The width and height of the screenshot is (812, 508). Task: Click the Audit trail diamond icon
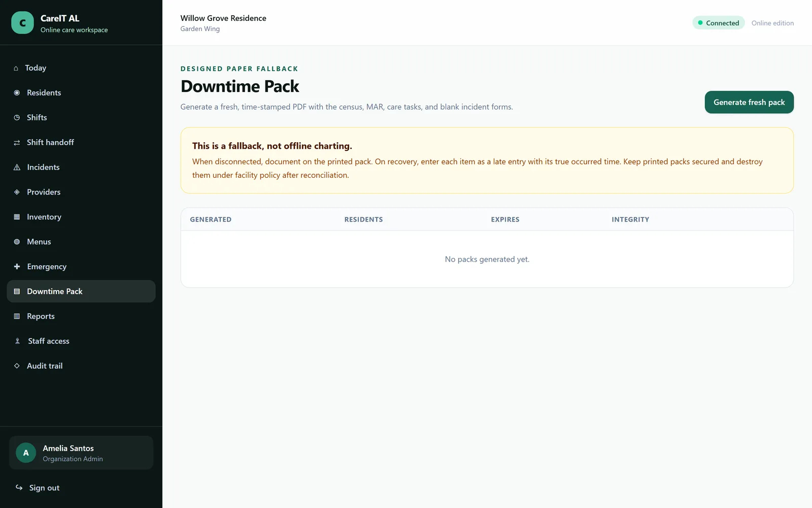pyautogui.click(x=17, y=366)
